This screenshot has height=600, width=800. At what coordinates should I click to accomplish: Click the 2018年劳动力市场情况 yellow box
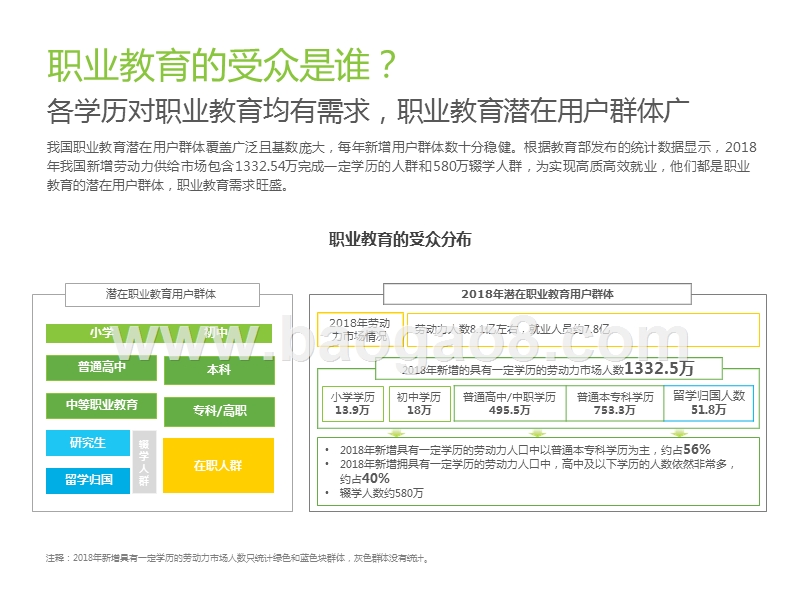pos(360,330)
